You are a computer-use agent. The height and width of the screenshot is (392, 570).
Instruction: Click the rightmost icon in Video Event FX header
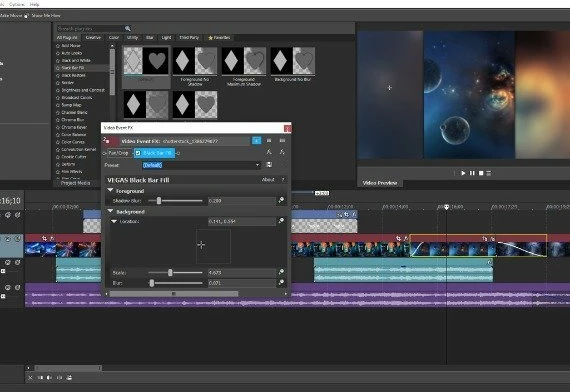pos(282,140)
